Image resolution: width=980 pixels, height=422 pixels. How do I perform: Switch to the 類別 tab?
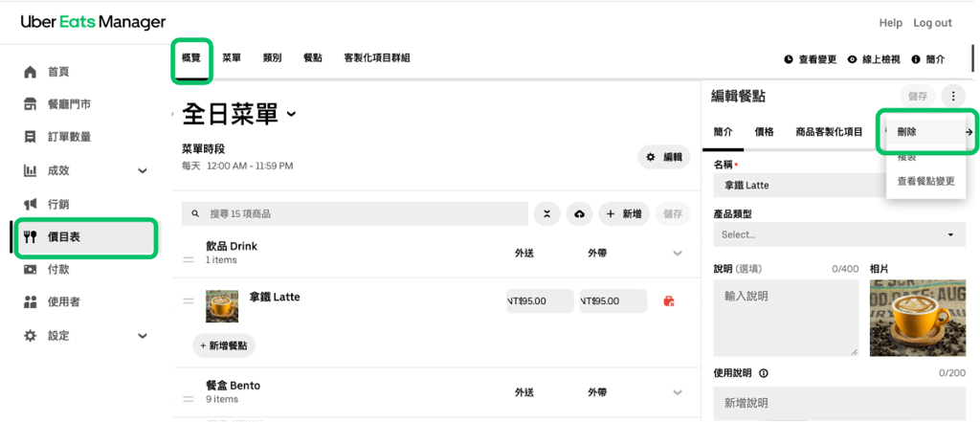click(272, 58)
